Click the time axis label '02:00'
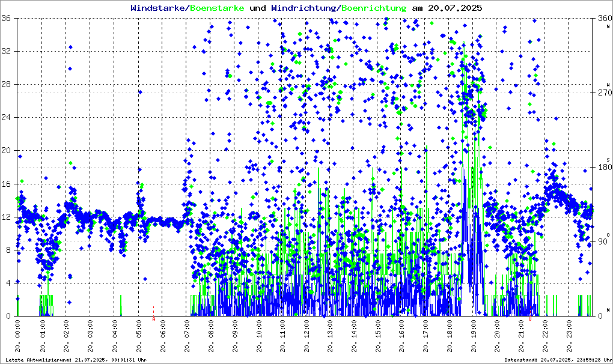613x364 pixels. click(66, 330)
